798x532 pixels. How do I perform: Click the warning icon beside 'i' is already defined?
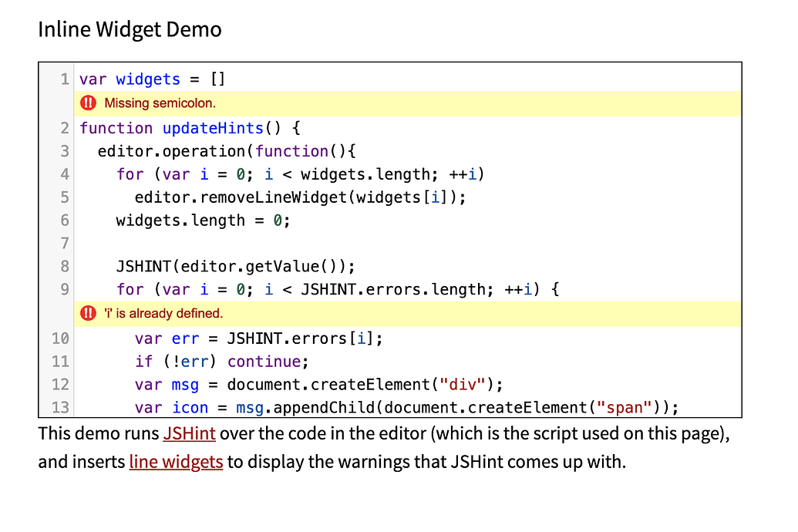[x=88, y=313]
